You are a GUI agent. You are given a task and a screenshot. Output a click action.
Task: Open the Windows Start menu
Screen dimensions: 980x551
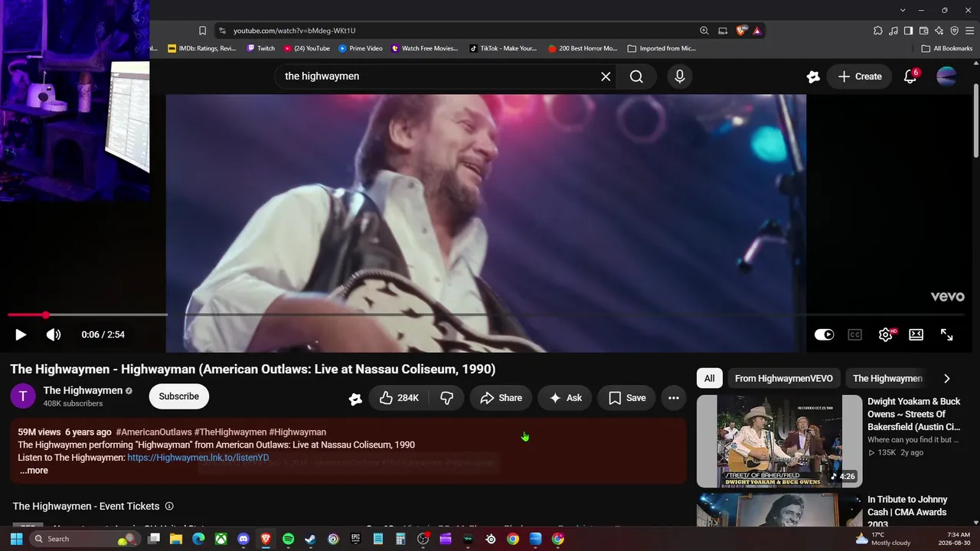click(16, 539)
